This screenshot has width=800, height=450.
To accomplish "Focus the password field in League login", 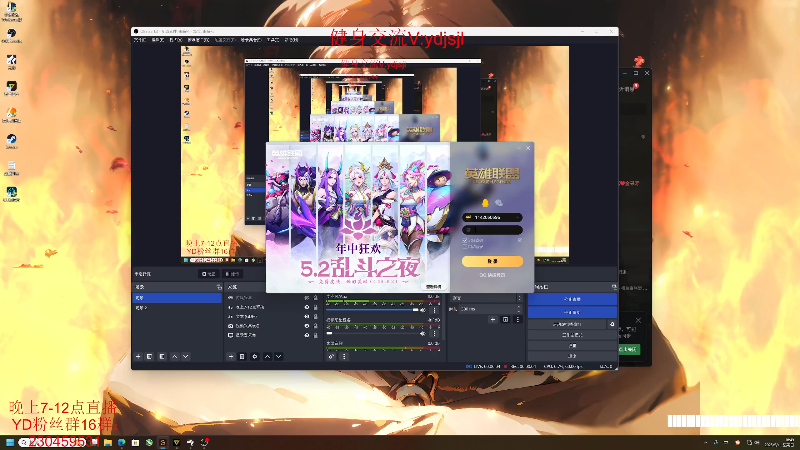I will click(492, 230).
